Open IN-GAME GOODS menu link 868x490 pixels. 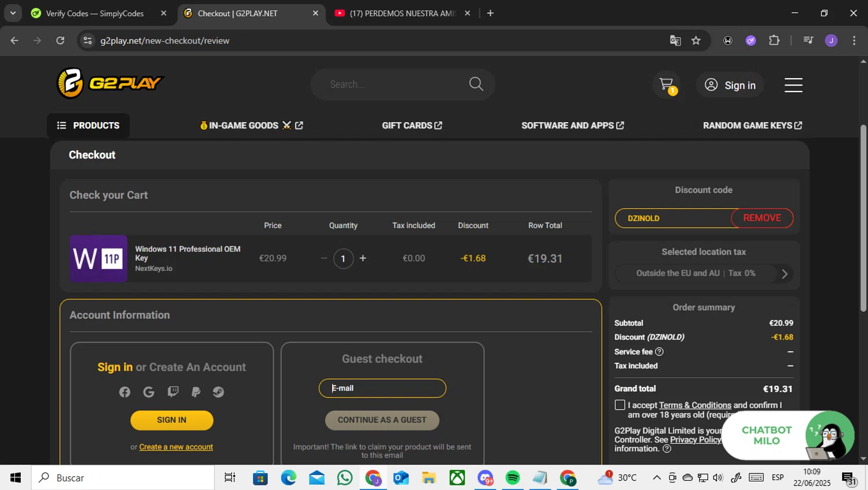pyautogui.click(x=252, y=126)
